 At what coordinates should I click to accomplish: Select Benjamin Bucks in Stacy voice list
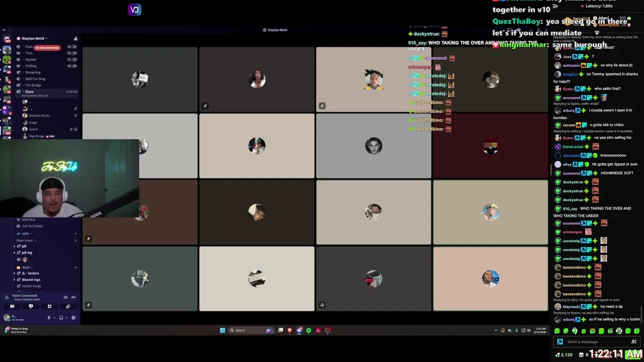[39, 116]
